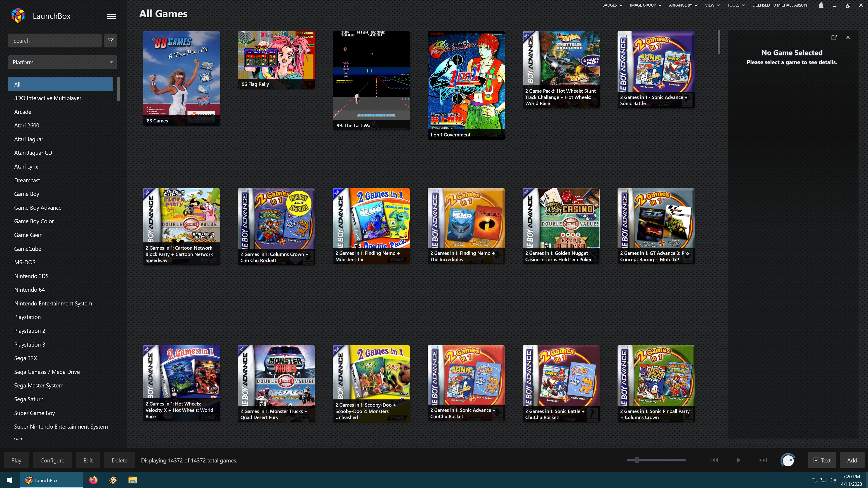Select the Nintendo 64 platform
The height and width of the screenshot is (488, 868).
(x=61, y=290)
